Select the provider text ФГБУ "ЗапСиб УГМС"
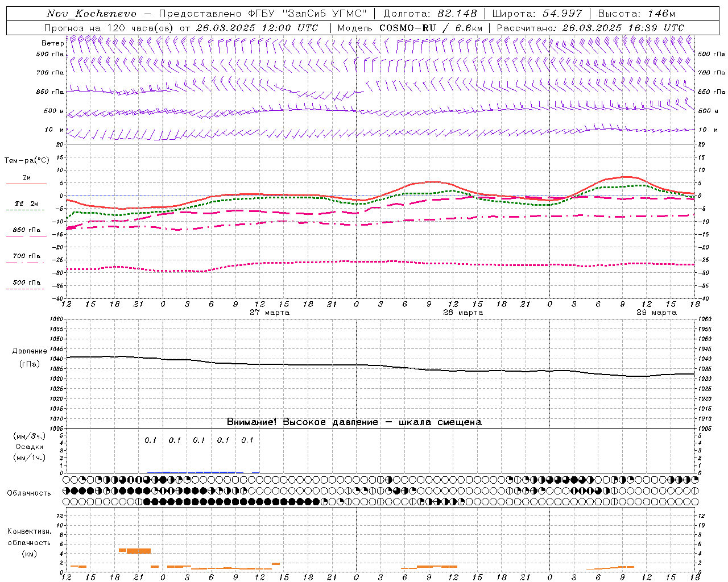The image size is (728, 582). [x=308, y=14]
